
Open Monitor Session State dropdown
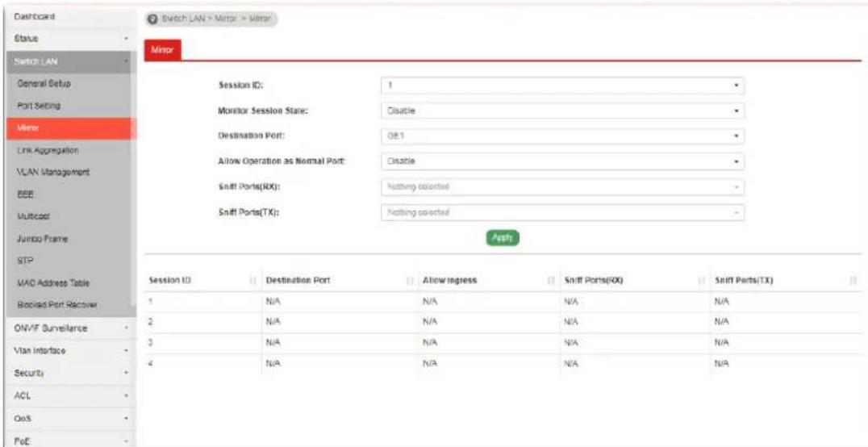tap(562, 111)
